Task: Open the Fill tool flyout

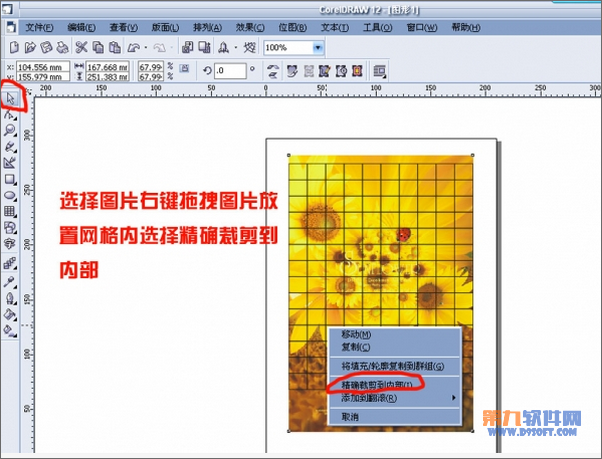Action: point(10,314)
